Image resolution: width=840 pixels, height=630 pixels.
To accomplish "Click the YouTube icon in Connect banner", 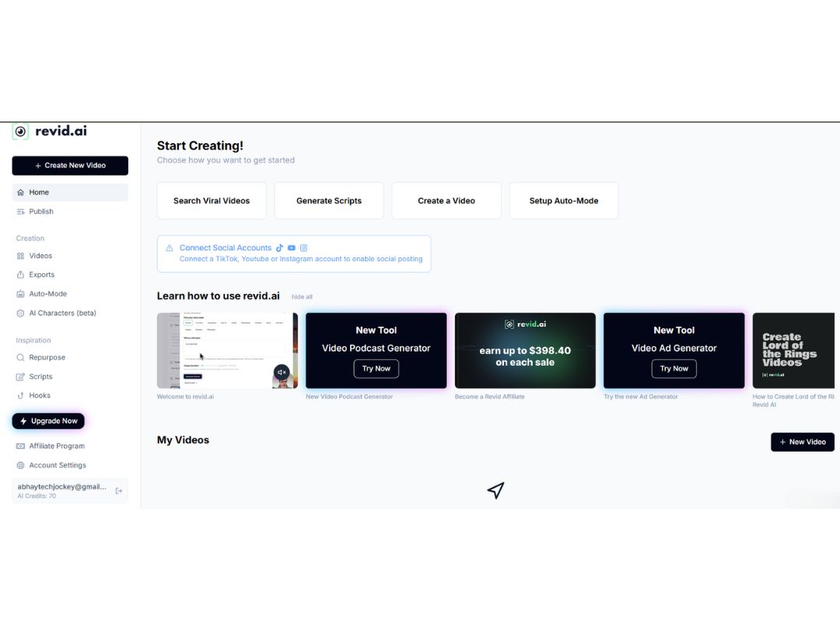I will click(x=292, y=248).
